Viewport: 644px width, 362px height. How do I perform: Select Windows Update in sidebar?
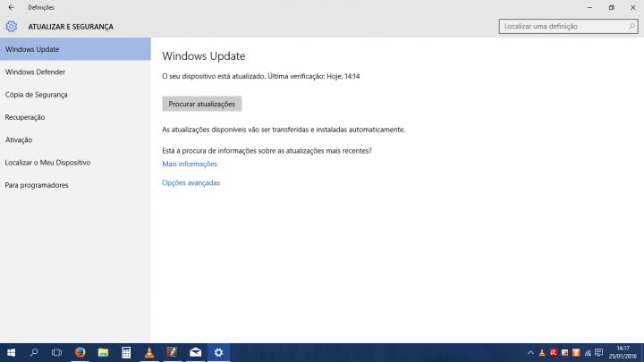pos(75,49)
